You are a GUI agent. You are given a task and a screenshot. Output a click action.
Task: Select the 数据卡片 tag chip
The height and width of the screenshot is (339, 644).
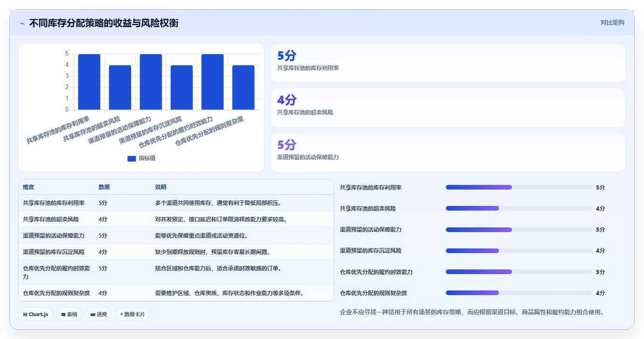(x=132, y=314)
